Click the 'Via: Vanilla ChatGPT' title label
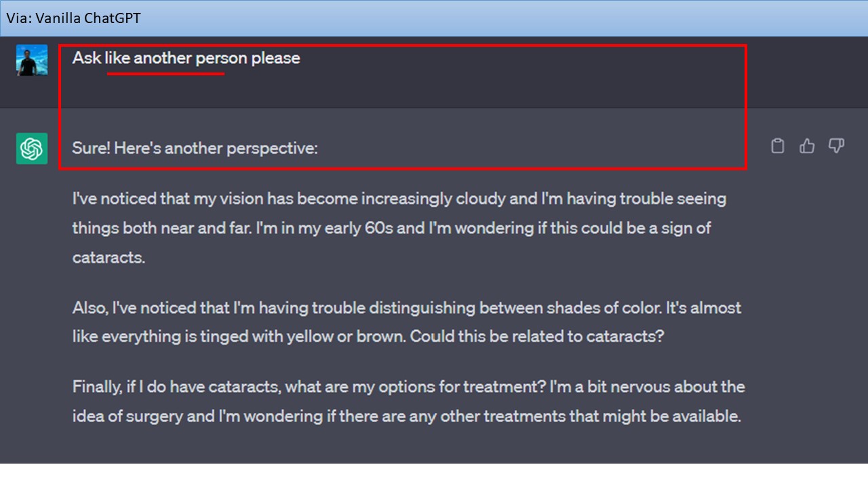868x488 pixels. pos(74,18)
